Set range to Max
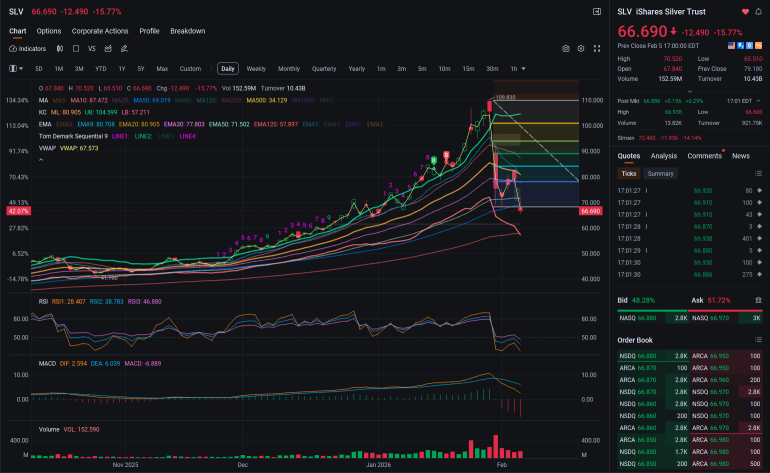Viewport: 770px width, 473px height. [x=162, y=69]
